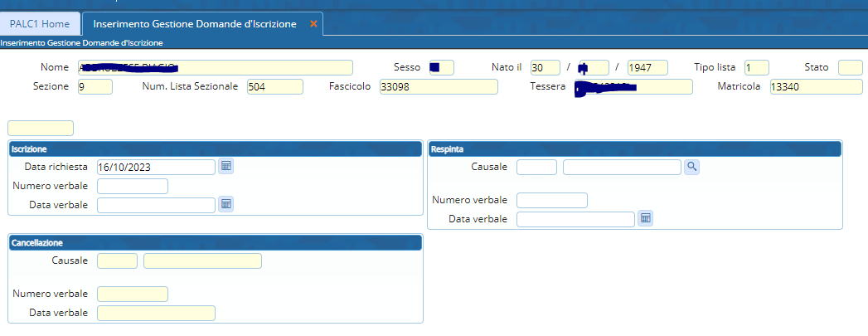Select the Inserimento Gestione Domande d'Iscrizione tab

(x=194, y=24)
